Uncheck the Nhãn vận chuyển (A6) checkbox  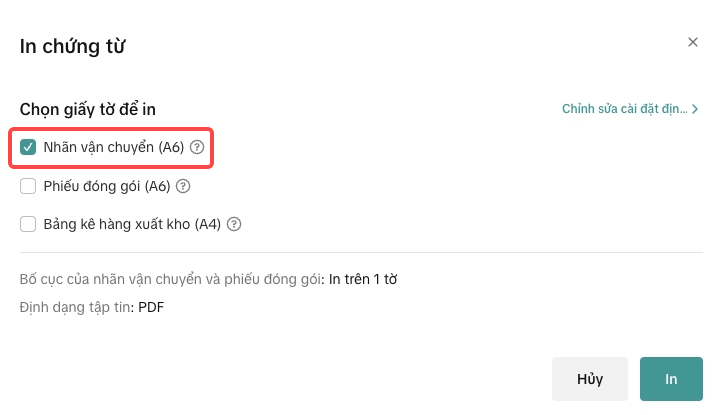(x=28, y=147)
